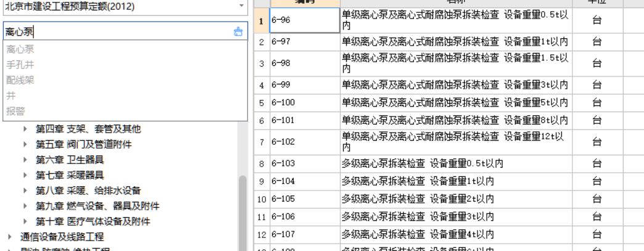Select 第七章 采暖器具 tree item

point(70,175)
